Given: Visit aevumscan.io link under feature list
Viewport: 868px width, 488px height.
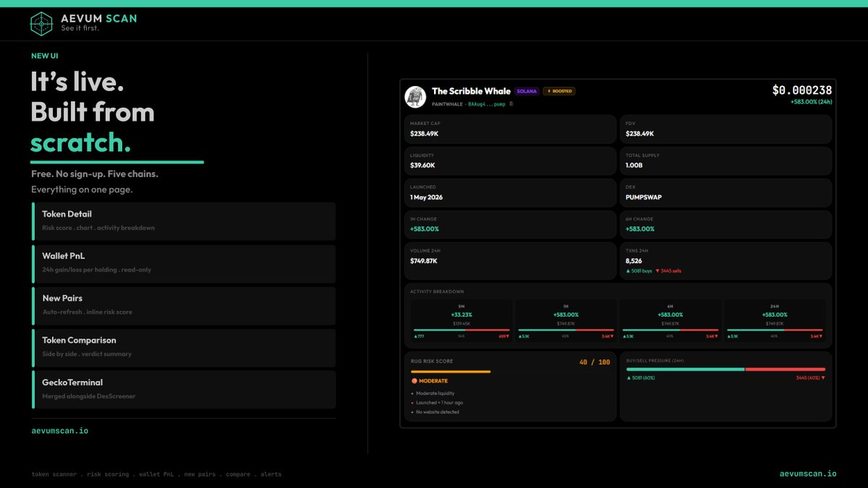Looking at the screenshot, I should [x=59, y=430].
